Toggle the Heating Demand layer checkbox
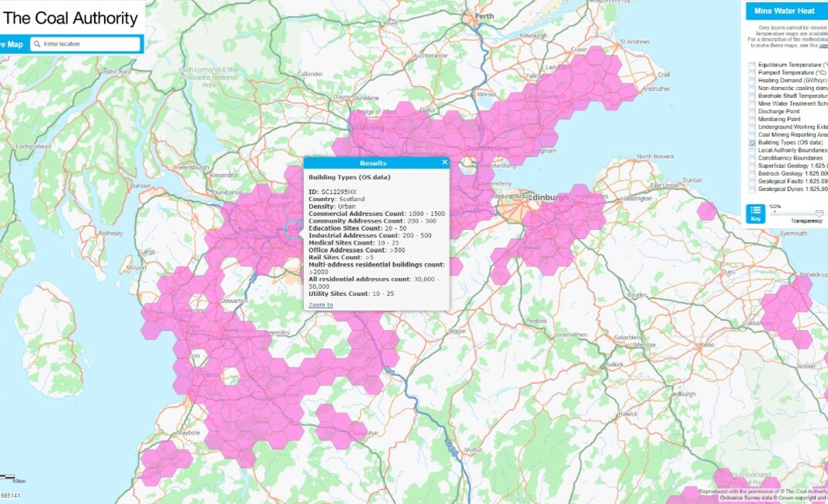Viewport: 828px width, 504px height. click(x=752, y=80)
